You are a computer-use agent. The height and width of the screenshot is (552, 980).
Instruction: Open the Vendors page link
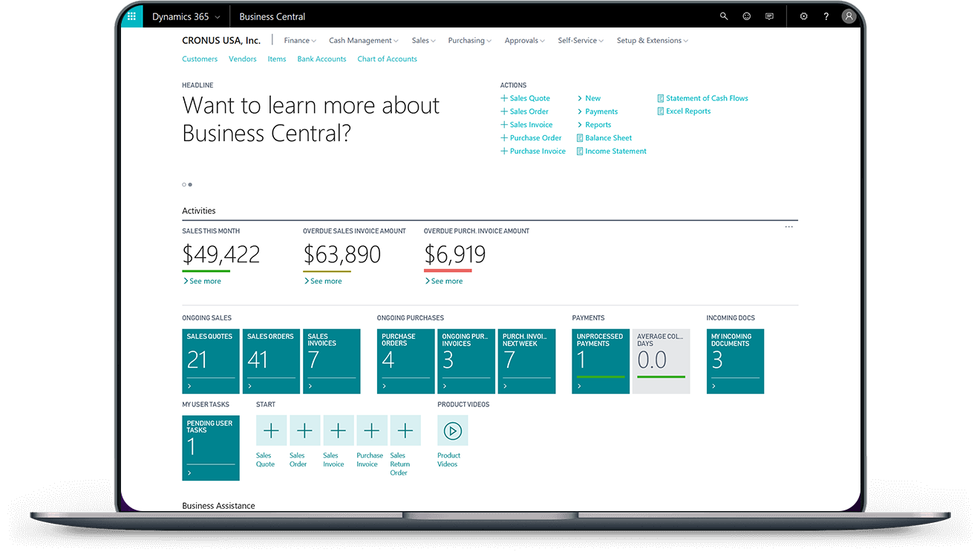[x=243, y=59]
